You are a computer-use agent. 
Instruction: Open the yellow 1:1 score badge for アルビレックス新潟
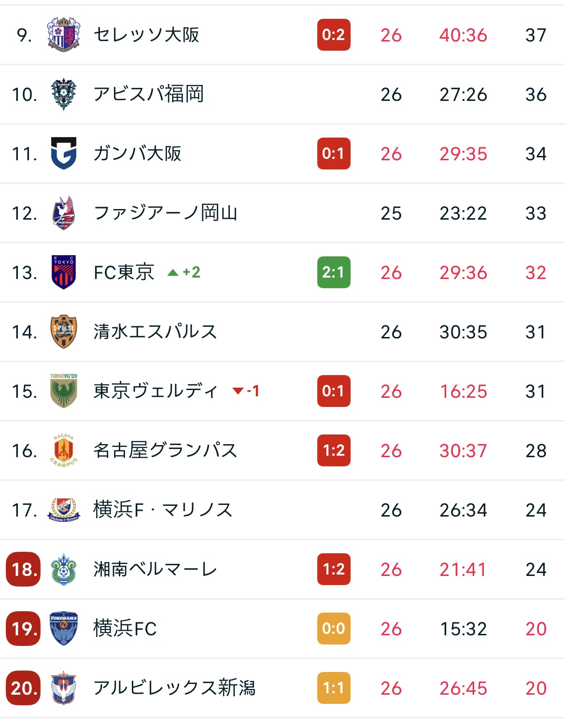(334, 688)
